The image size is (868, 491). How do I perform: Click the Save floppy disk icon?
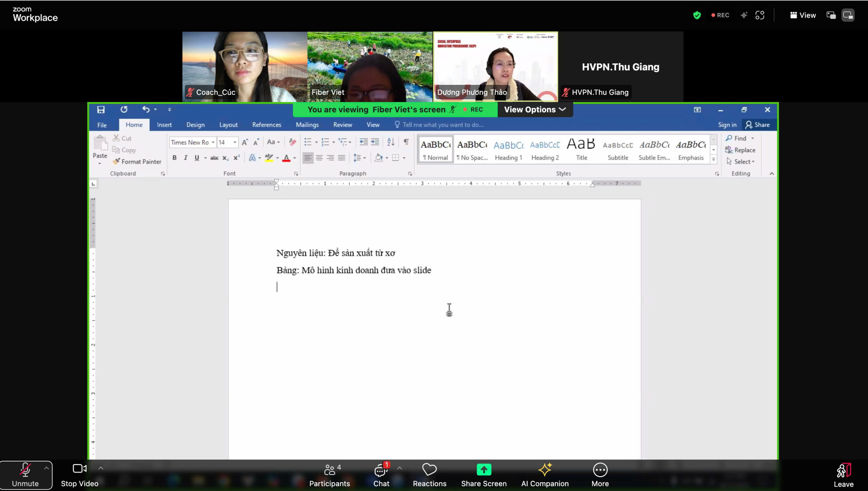101,110
